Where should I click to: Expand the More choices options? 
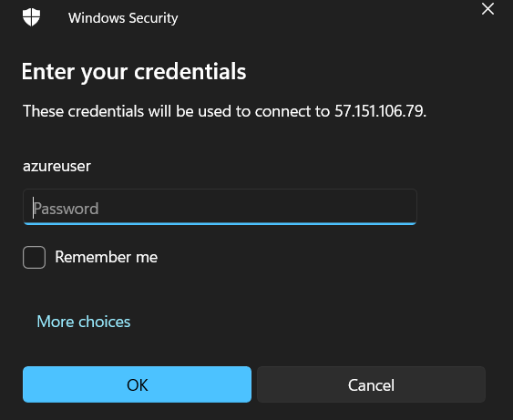(x=84, y=322)
